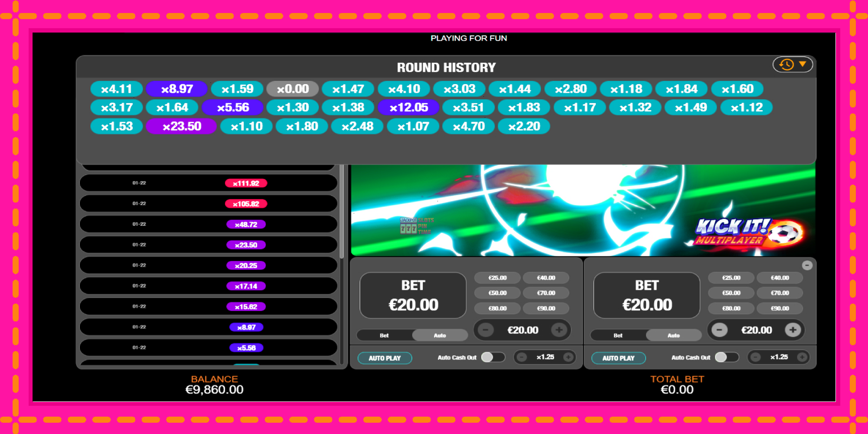
Task: Click the balance amount €9,860.00
Action: coord(214,390)
